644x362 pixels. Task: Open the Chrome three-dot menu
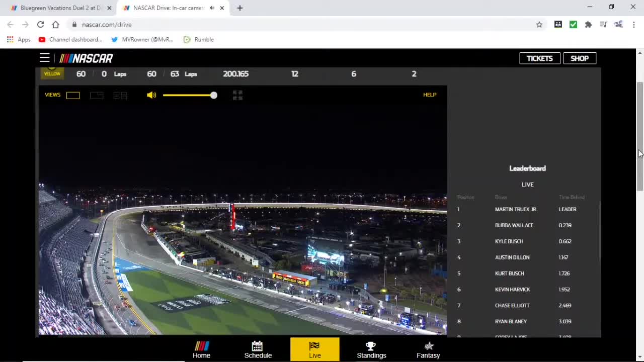633,25
